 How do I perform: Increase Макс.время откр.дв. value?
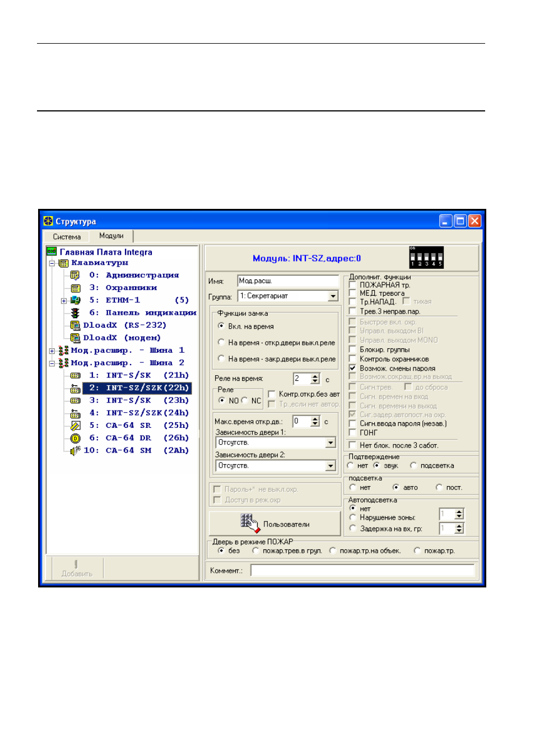click(x=315, y=418)
